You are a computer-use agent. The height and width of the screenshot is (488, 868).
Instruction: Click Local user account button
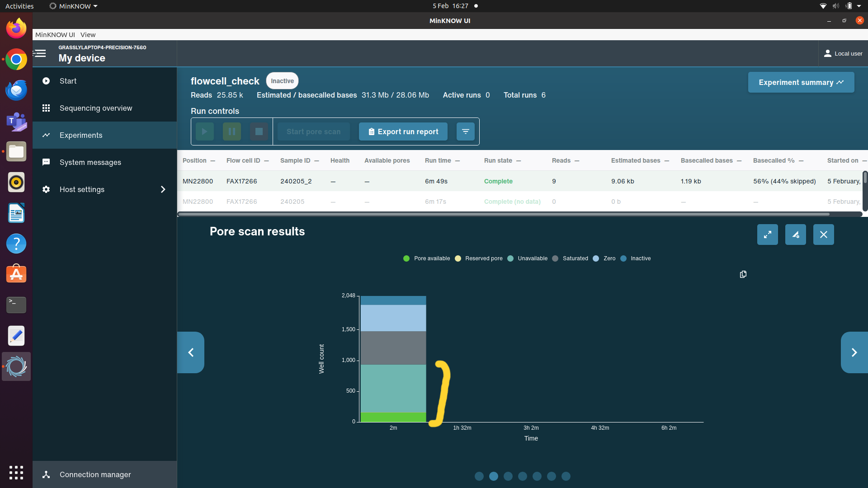pyautogui.click(x=843, y=53)
